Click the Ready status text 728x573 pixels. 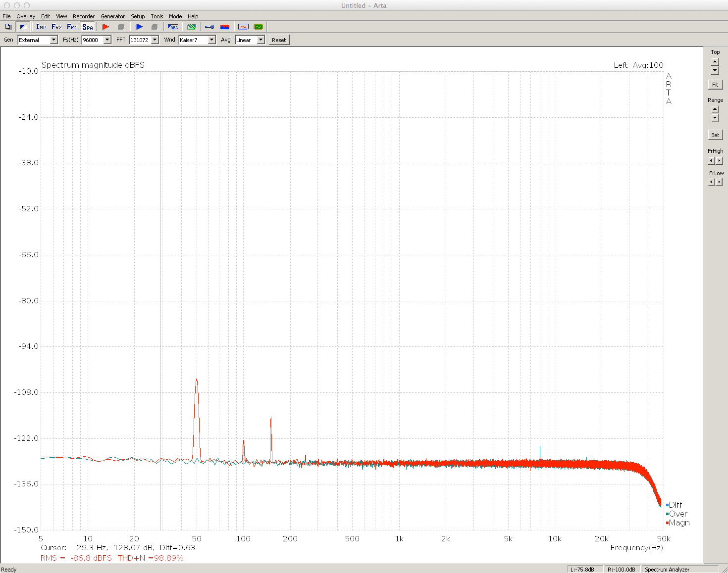9,570
